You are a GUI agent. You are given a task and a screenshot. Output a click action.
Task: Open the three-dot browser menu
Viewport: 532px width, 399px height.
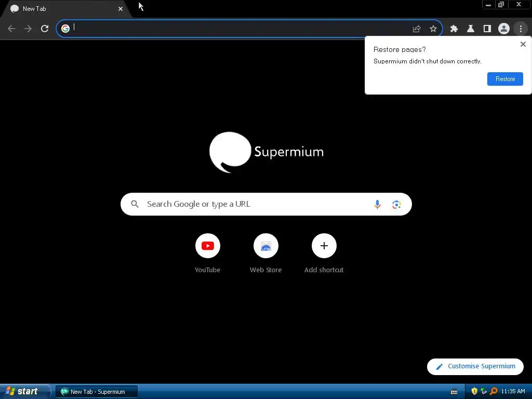pos(521,29)
